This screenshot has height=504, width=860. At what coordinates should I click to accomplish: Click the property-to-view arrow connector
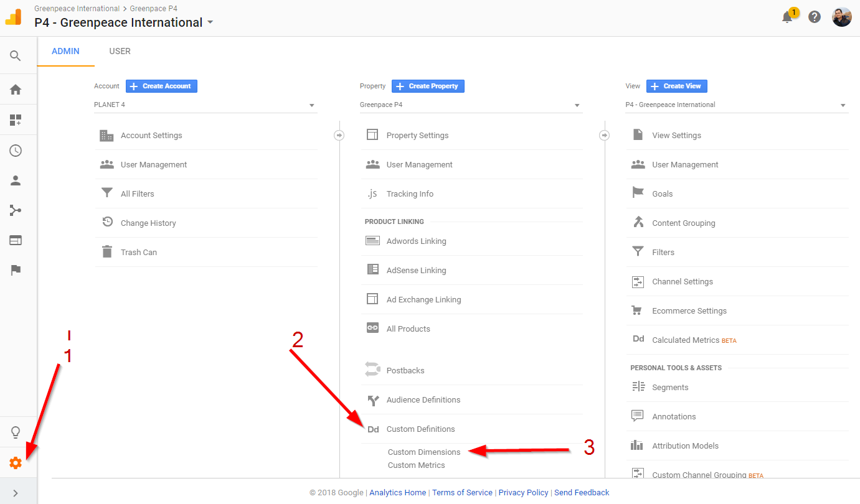[x=605, y=135]
